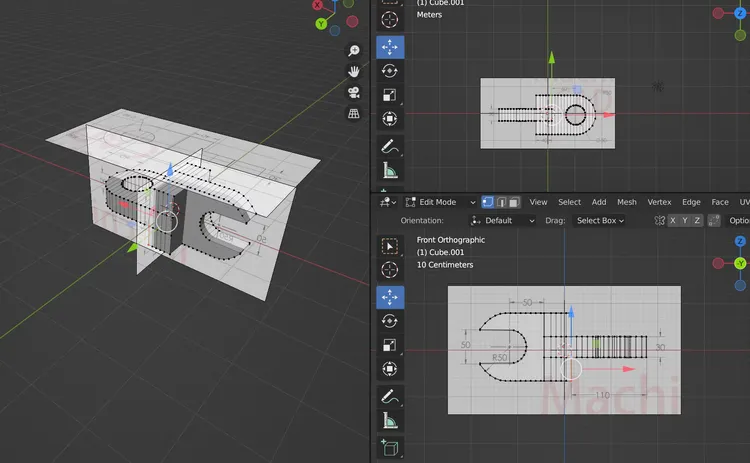Select Transform tool in the Meters viewport toolbar
Image resolution: width=750 pixels, height=463 pixels.
pos(390,118)
